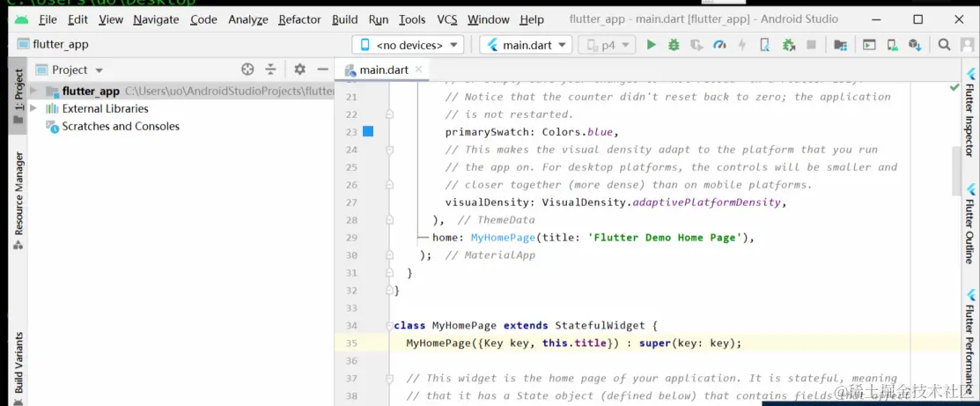The width and height of the screenshot is (980, 406).
Task: Open the Edit menu
Action: coord(77,19)
